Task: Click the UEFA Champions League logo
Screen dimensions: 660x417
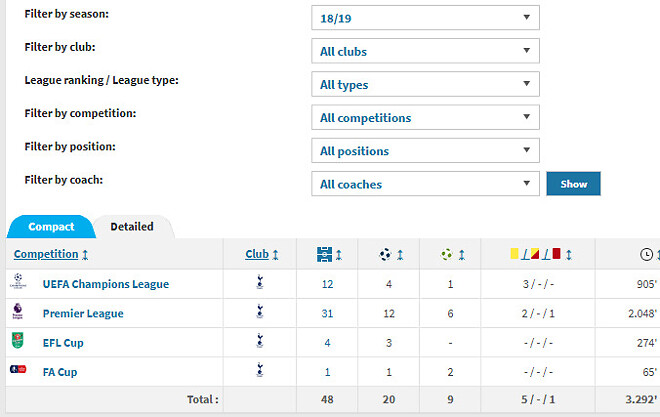Action: coord(18,284)
